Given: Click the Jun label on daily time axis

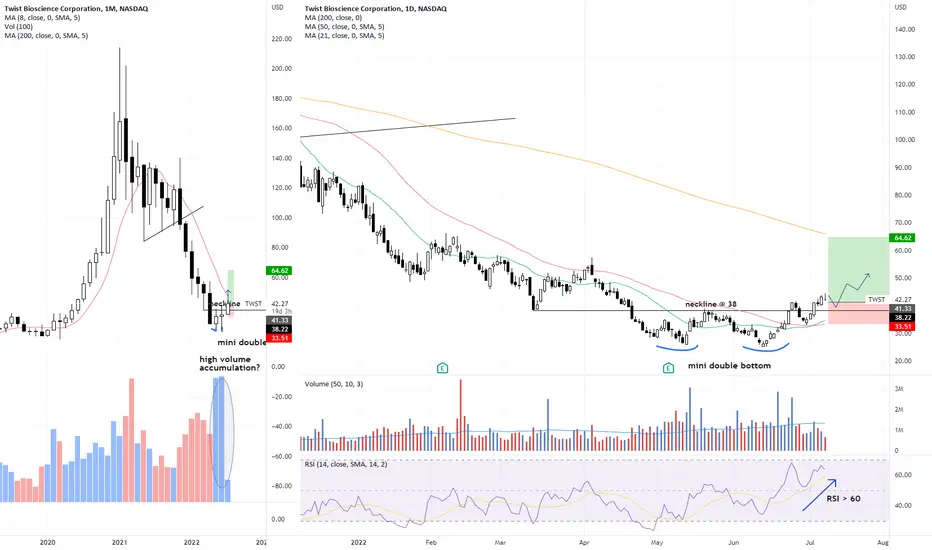Looking at the screenshot, I should (x=734, y=542).
